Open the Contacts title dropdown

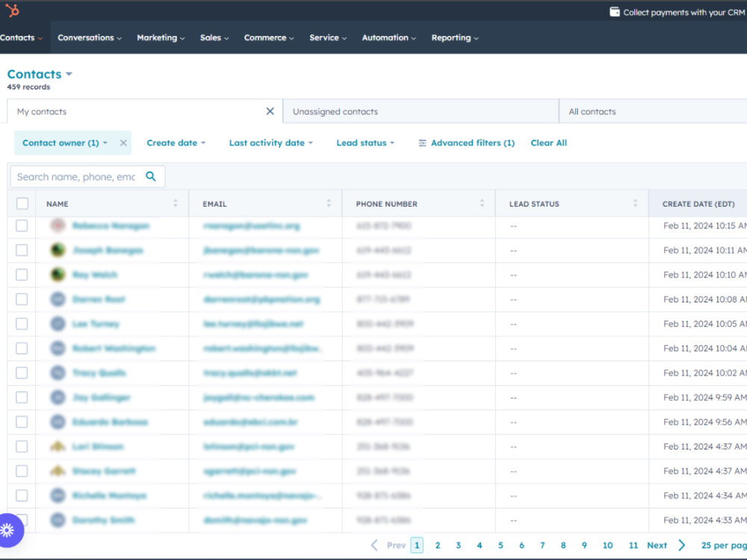(x=40, y=74)
